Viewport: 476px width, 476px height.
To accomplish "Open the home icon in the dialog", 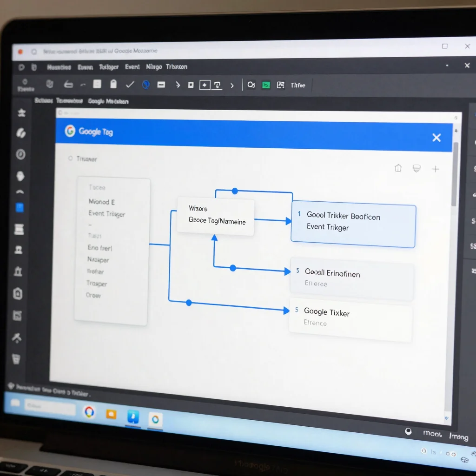I will point(398,168).
